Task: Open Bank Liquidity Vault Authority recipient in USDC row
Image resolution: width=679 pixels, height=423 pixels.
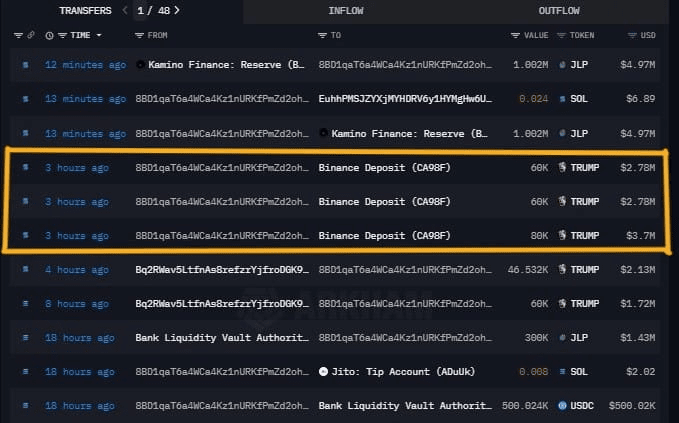Action: pyautogui.click(x=405, y=406)
